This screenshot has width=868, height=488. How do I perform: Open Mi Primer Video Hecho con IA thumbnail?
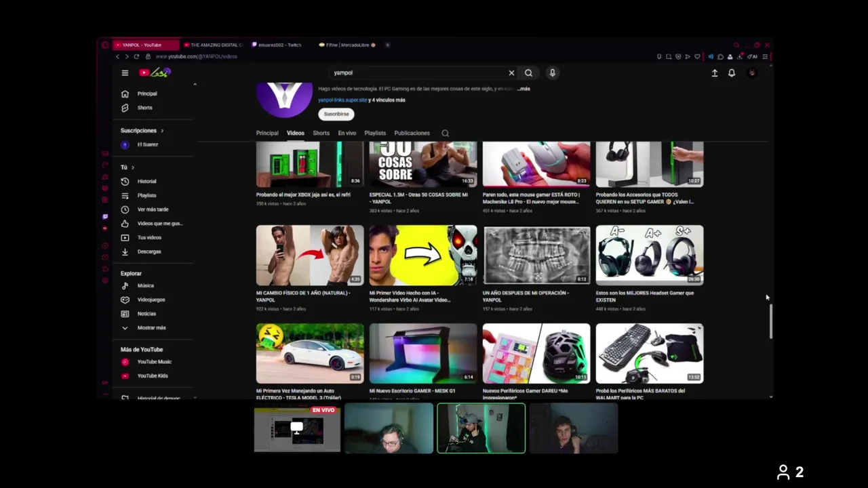[423, 255]
